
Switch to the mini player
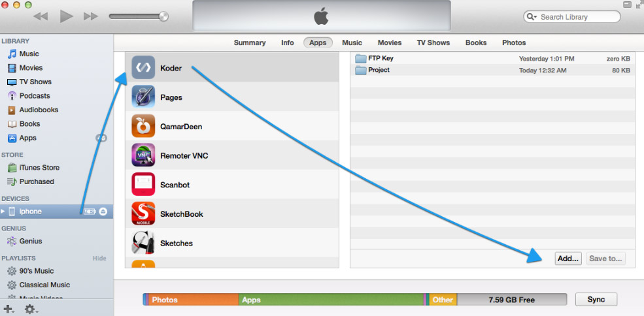click(627, 5)
